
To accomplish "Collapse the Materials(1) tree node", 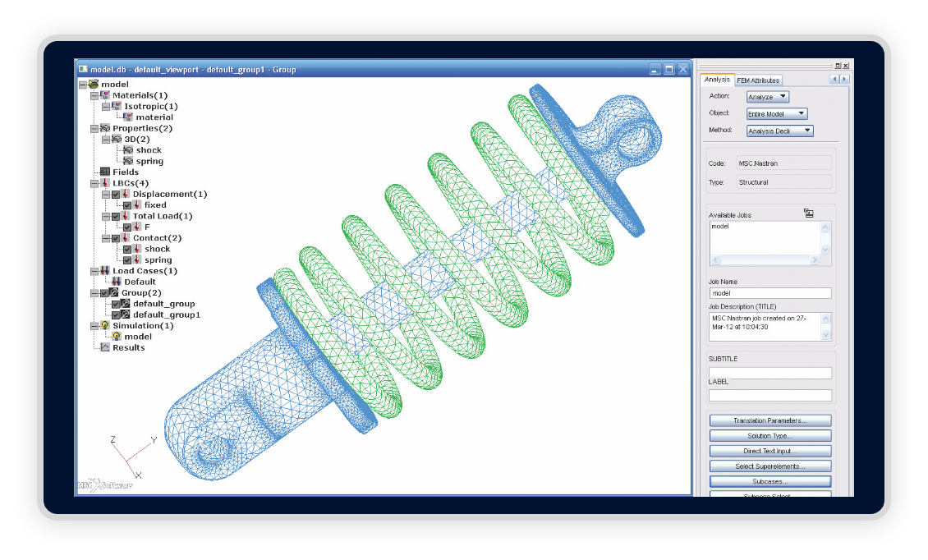I will pos(94,95).
